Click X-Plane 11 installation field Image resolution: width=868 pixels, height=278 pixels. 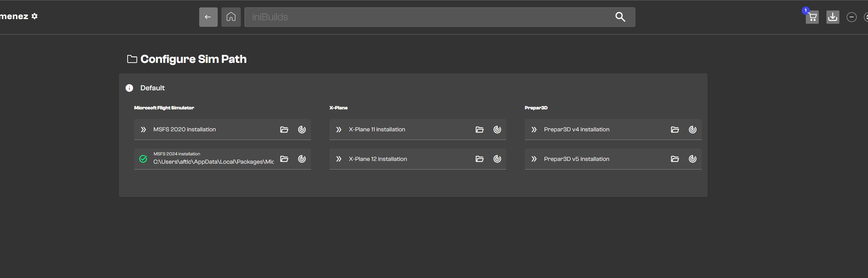click(418, 129)
